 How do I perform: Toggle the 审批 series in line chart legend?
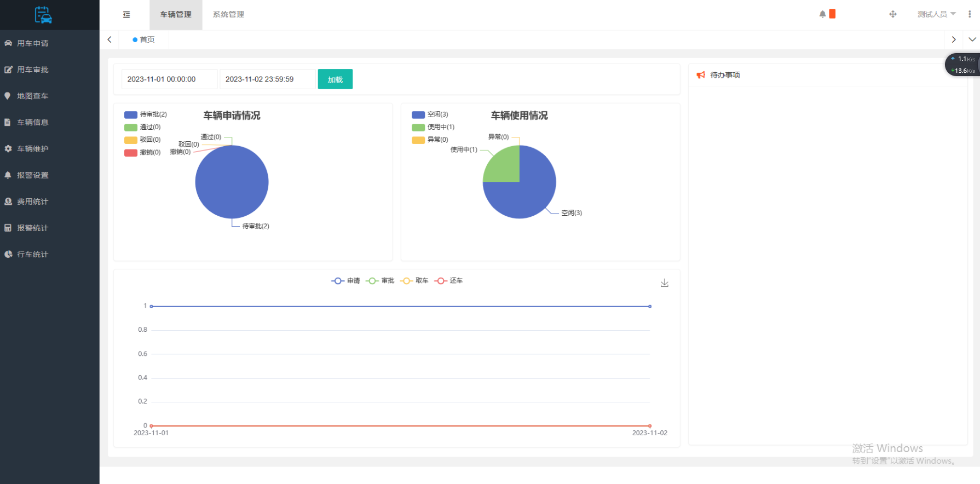tap(380, 281)
